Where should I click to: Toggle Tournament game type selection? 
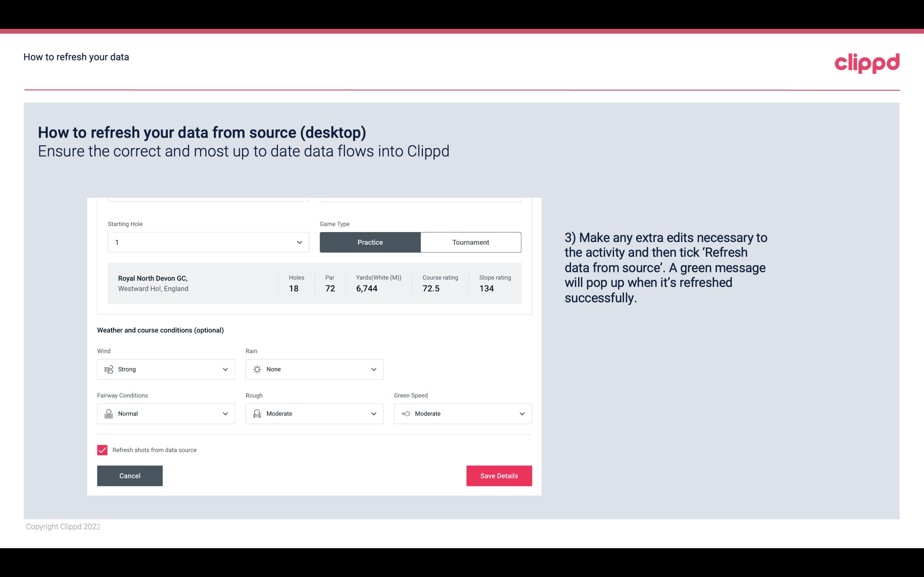pos(470,242)
